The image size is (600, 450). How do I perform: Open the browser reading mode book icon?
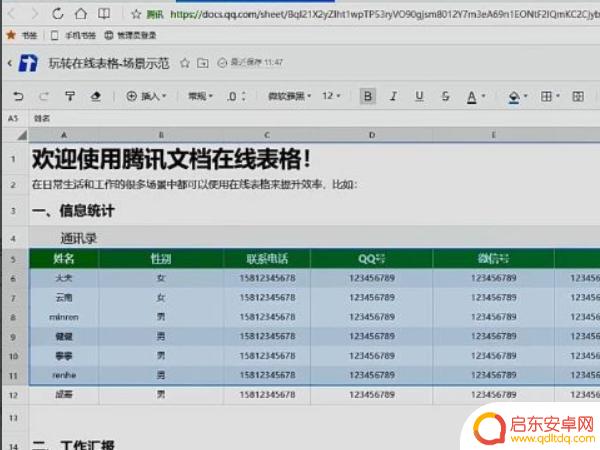click(104, 14)
